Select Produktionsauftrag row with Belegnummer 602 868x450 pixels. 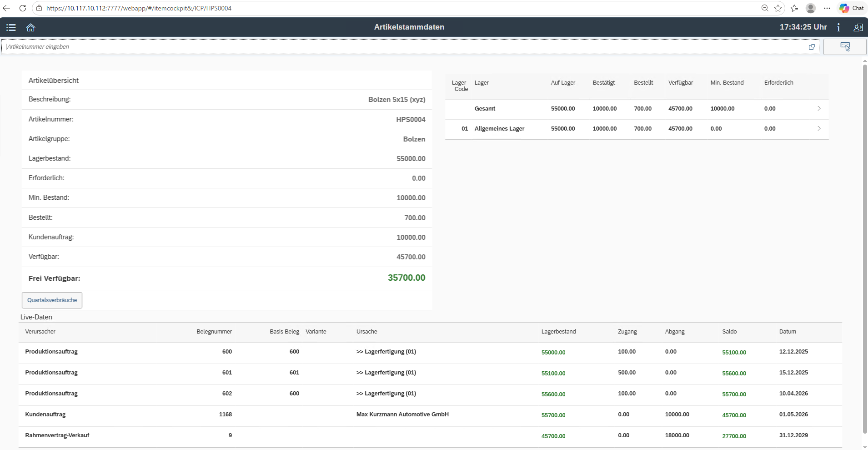pyautogui.click(x=430, y=394)
